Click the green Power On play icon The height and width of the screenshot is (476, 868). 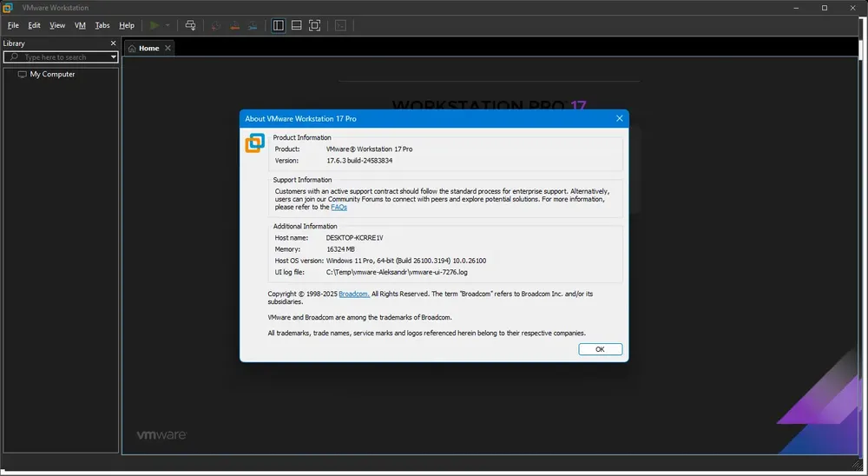[x=155, y=25]
